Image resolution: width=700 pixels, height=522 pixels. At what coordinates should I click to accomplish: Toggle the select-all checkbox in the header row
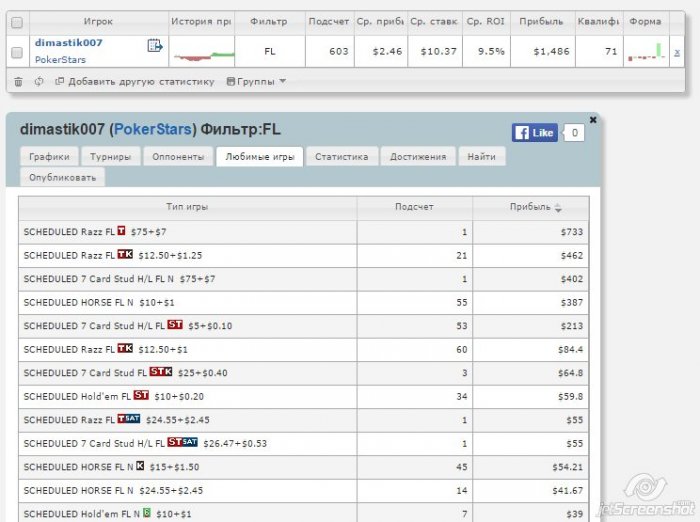[17, 23]
